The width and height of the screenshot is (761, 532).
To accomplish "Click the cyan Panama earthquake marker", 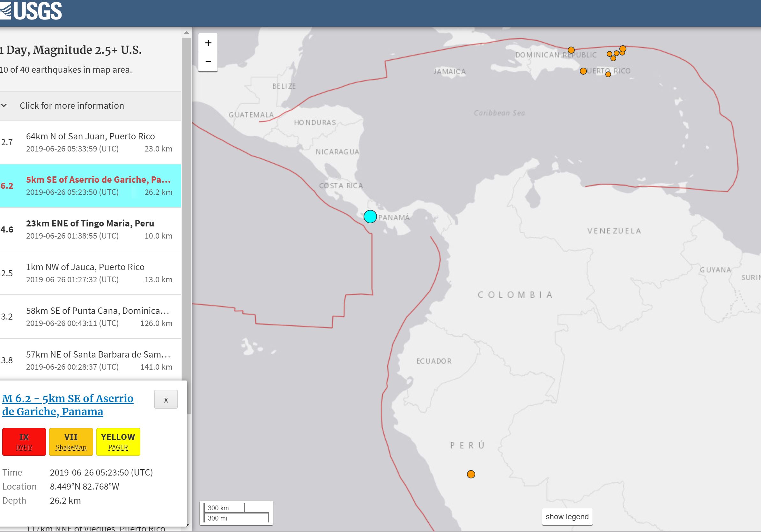I will click(x=370, y=217).
